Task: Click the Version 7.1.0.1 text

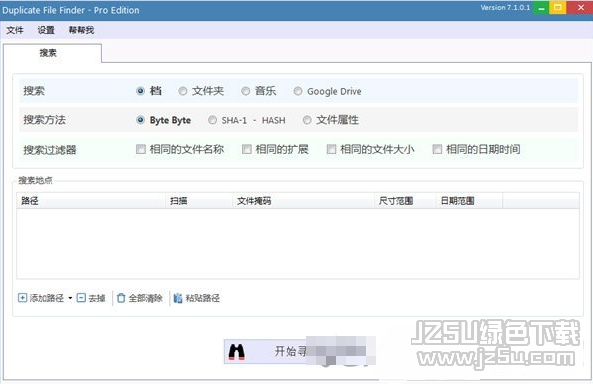Action: [505, 8]
